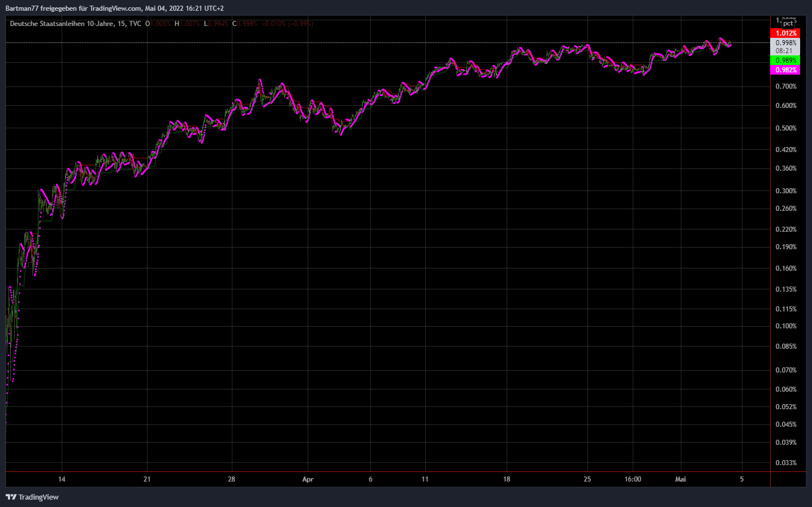Click the "16:00" marker on the time axis
The width and height of the screenshot is (812, 507).
point(633,479)
